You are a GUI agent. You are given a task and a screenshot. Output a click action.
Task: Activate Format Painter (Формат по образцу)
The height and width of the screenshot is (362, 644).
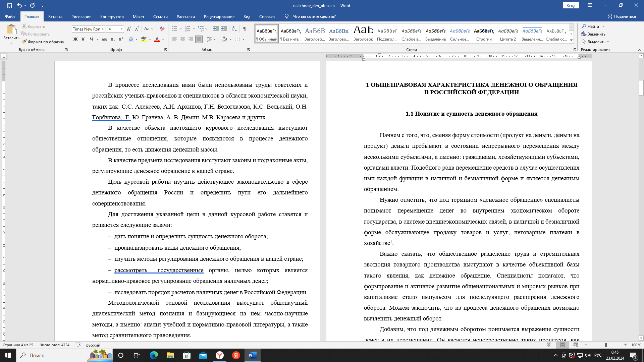click(43, 42)
